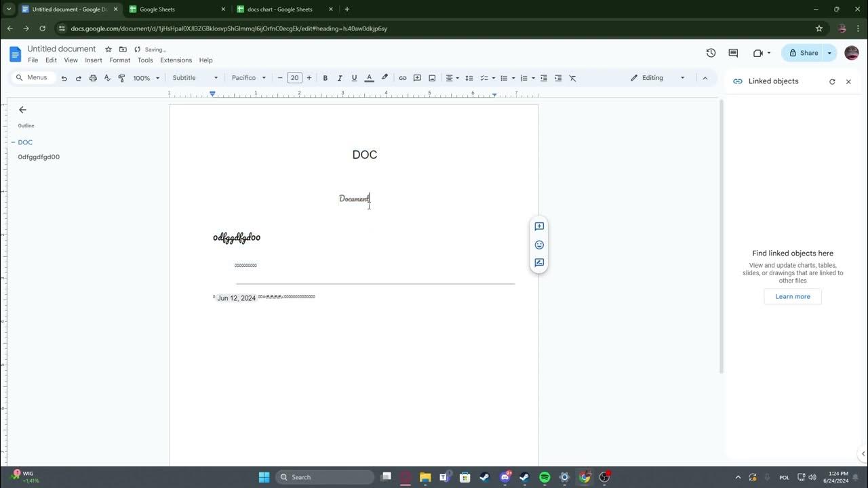Viewport: 868px width, 488px height.
Task: Click the Redo icon in toolbar
Action: coord(79,78)
